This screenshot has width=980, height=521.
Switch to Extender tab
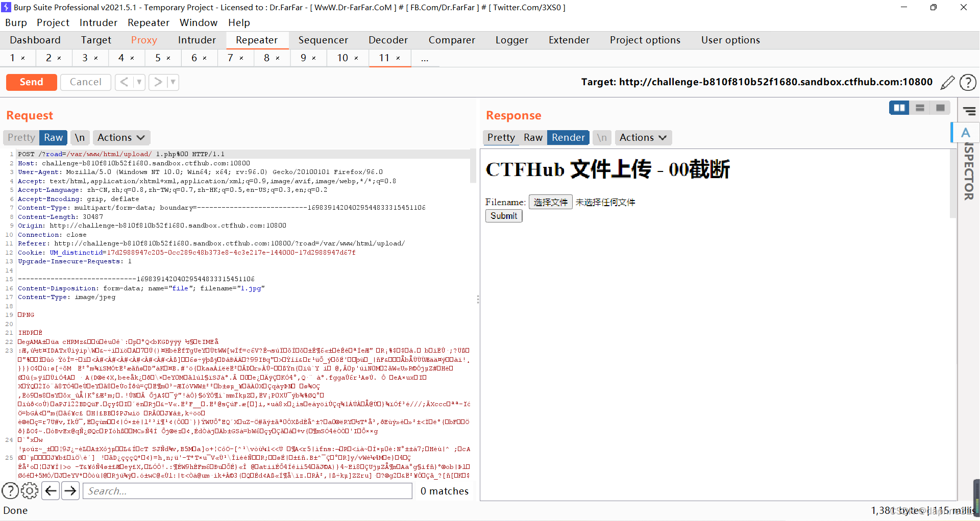coord(569,40)
